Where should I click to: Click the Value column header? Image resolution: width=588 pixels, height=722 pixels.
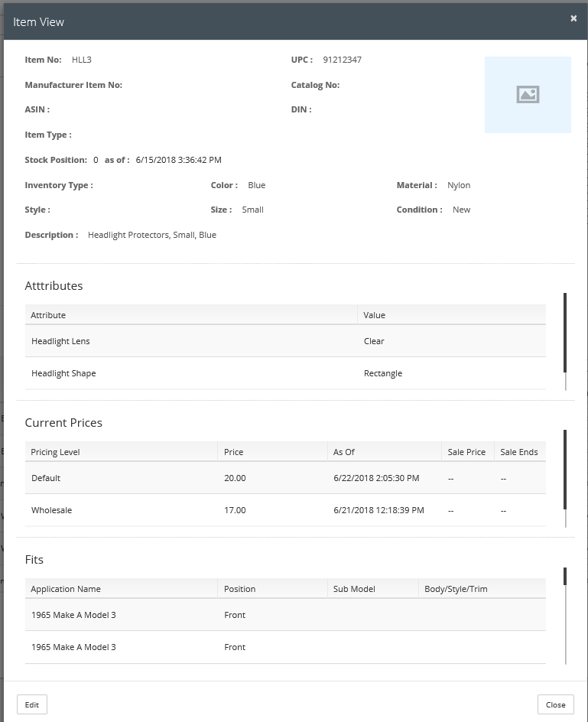pyautogui.click(x=452, y=315)
